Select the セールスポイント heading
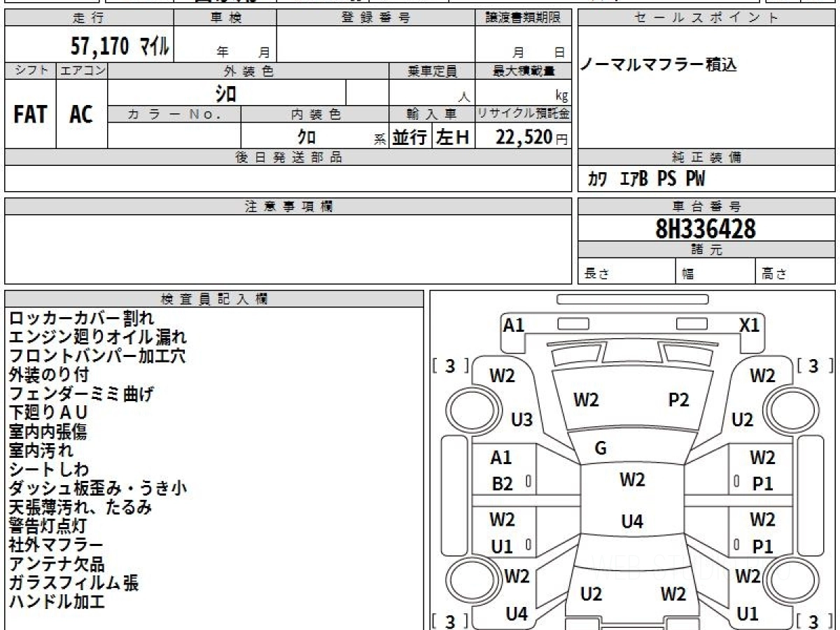The image size is (840, 630). 706,18
